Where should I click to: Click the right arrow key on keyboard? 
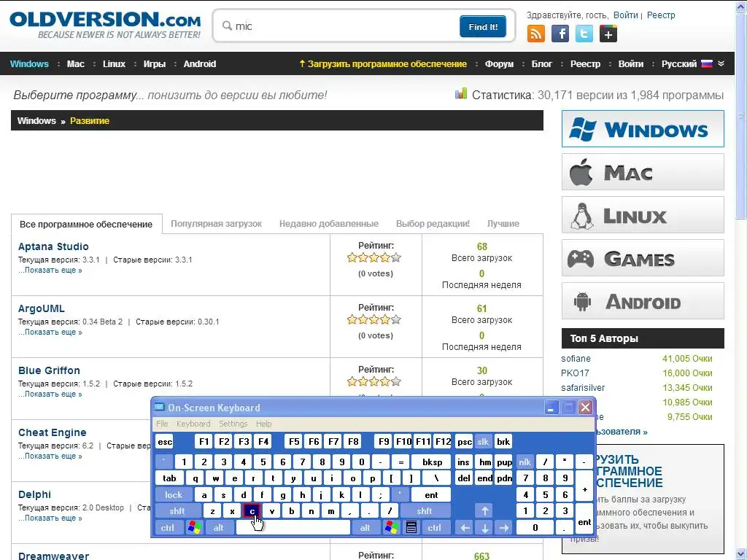click(x=504, y=528)
